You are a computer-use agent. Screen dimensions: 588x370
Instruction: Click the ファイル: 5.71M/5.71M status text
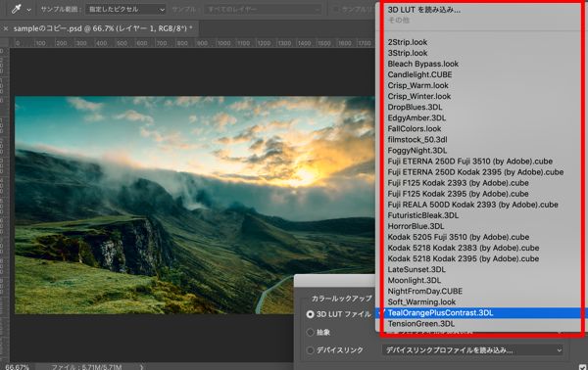(x=86, y=367)
